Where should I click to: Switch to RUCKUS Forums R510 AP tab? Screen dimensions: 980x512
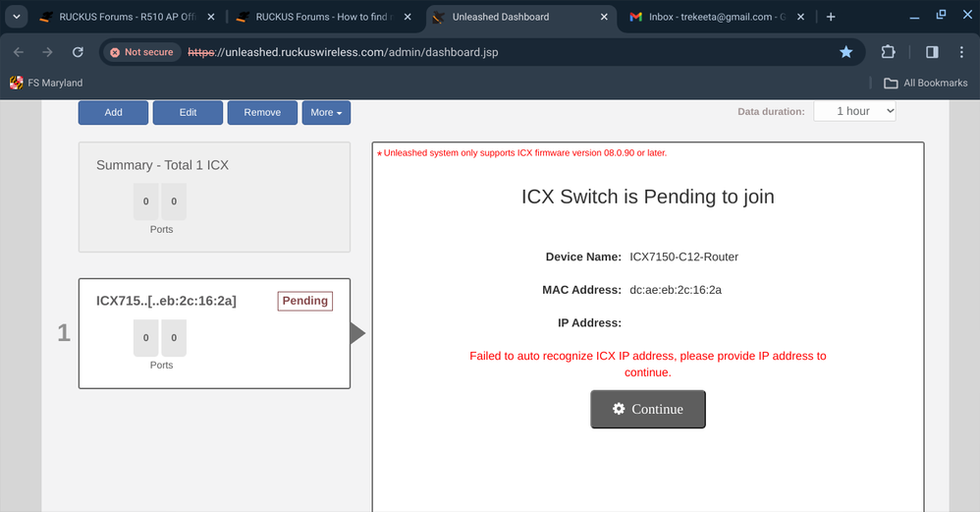pos(127,17)
